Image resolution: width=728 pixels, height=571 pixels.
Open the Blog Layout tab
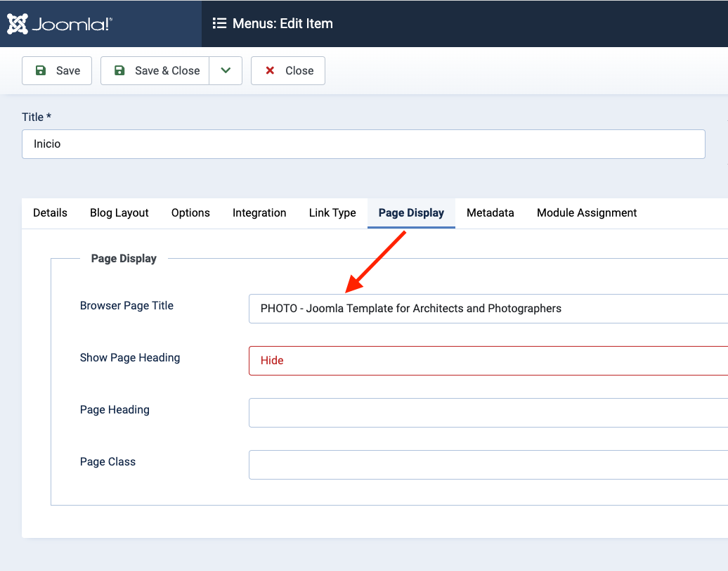pos(119,213)
